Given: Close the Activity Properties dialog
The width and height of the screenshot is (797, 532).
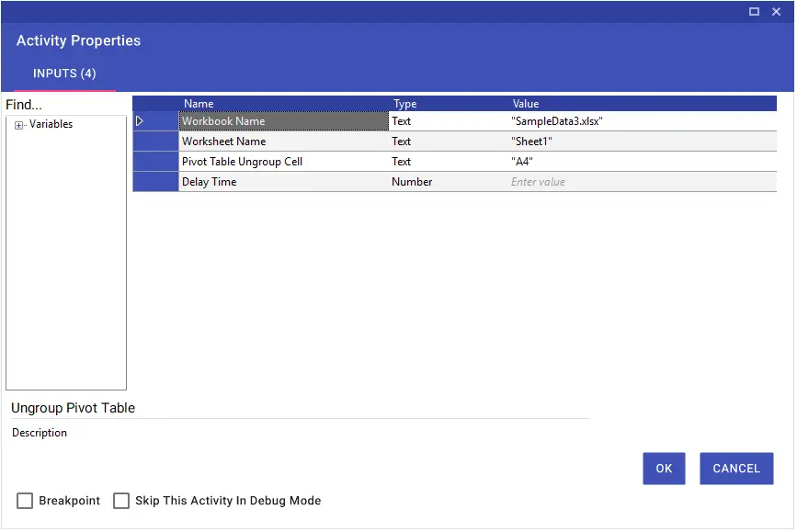Looking at the screenshot, I should pyautogui.click(x=778, y=12).
